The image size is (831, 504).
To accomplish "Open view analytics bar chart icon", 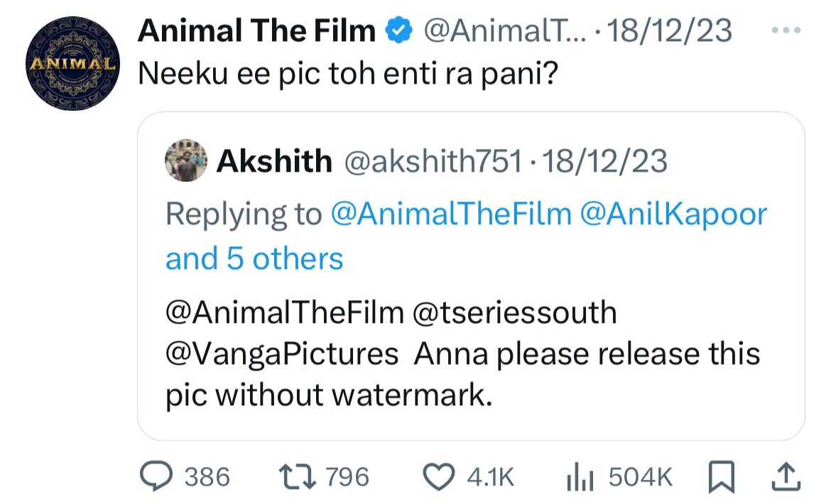I will coord(580,476).
